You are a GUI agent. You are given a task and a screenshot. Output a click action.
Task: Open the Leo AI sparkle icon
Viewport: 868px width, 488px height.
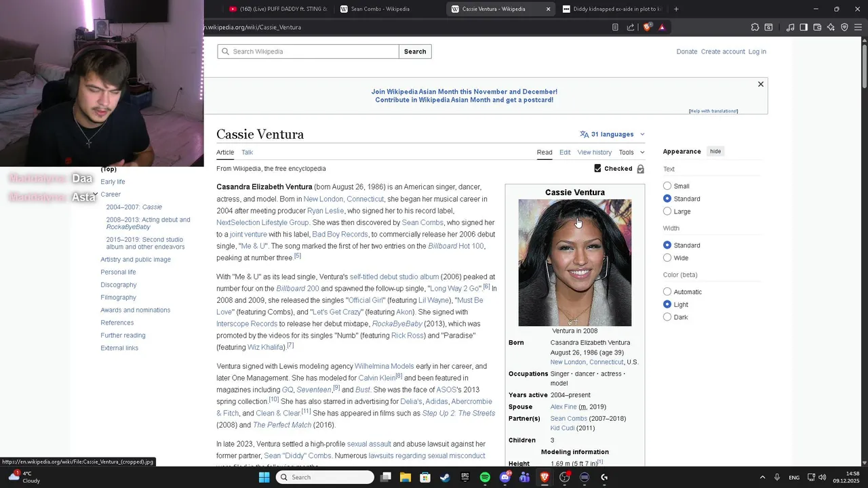(831, 27)
